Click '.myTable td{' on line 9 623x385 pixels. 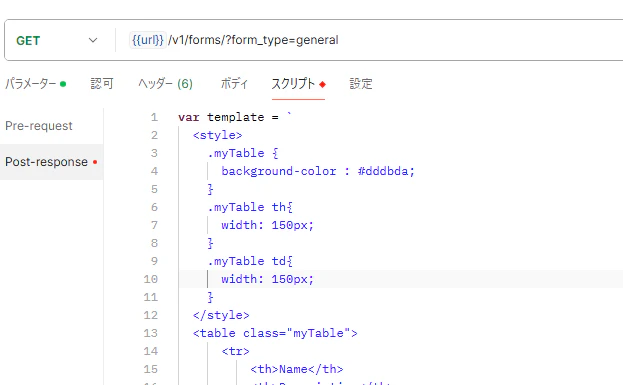[x=250, y=261]
